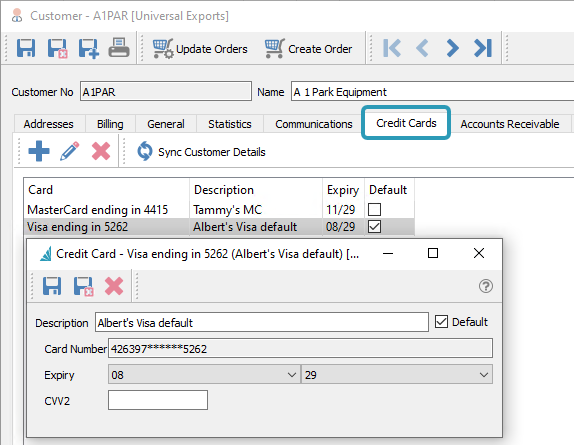Click the Save icon in customer toolbar
This screenshot has height=445, width=574.
click(26, 48)
